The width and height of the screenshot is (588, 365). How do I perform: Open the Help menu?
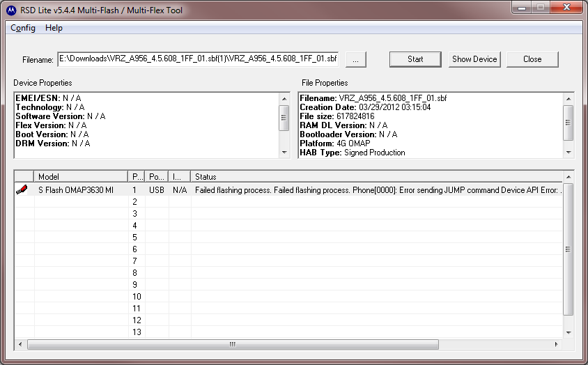coord(54,28)
